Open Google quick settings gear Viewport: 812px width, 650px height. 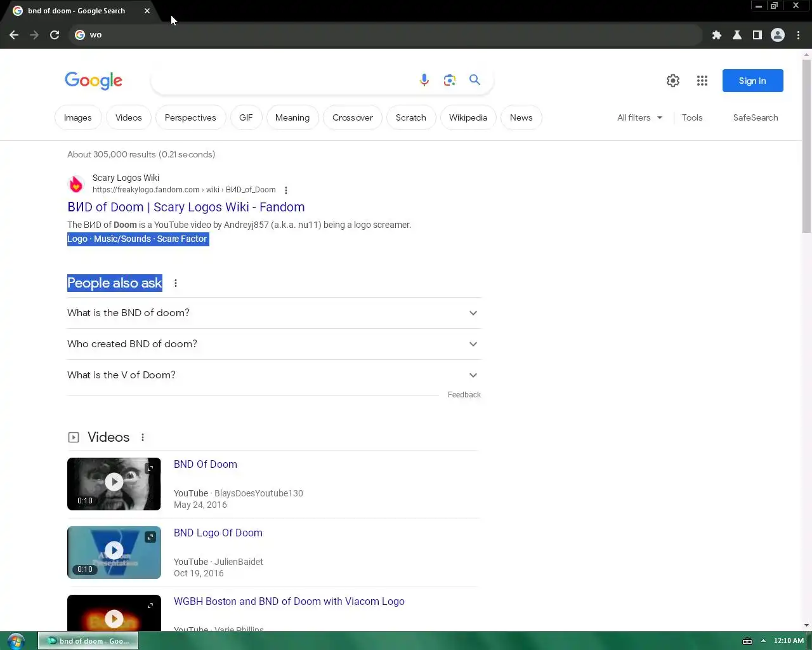click(x=673, y=81)
